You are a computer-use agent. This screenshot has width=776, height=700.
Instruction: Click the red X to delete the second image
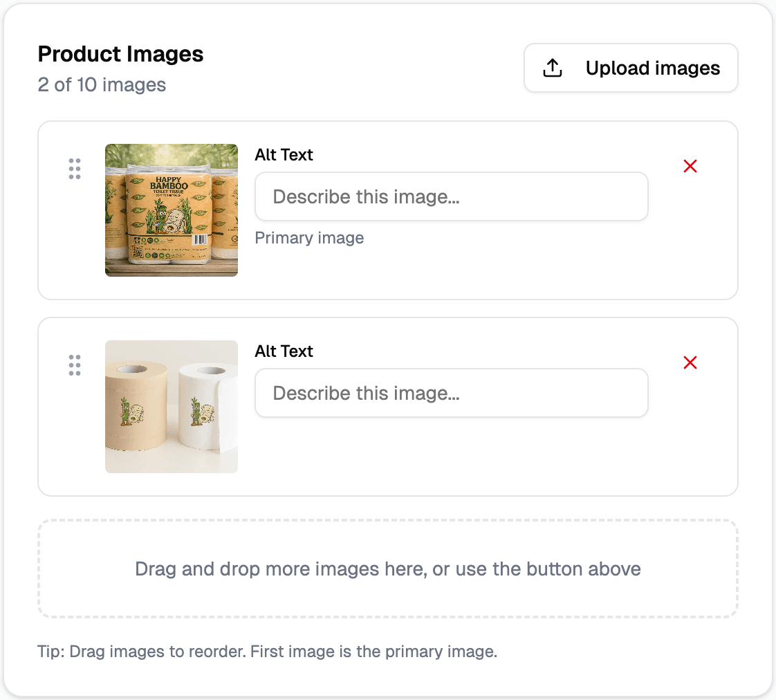(690, 362)
